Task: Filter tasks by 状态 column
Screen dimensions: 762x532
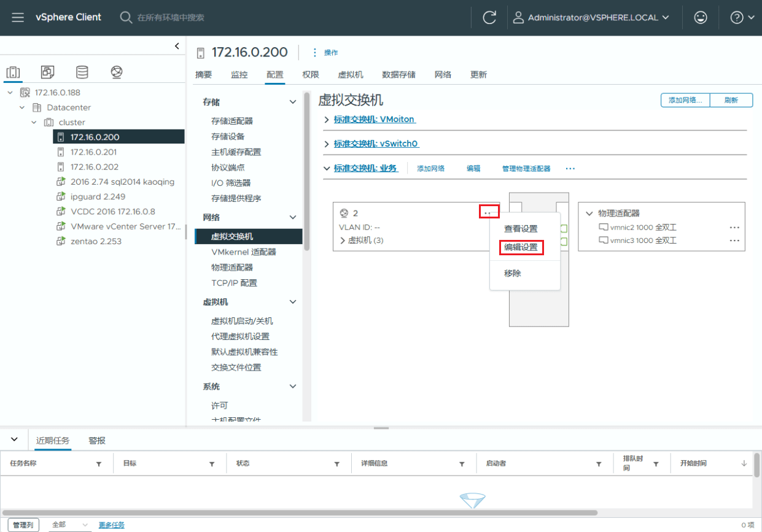Action: pyautogui.click(x=336, y=465)
